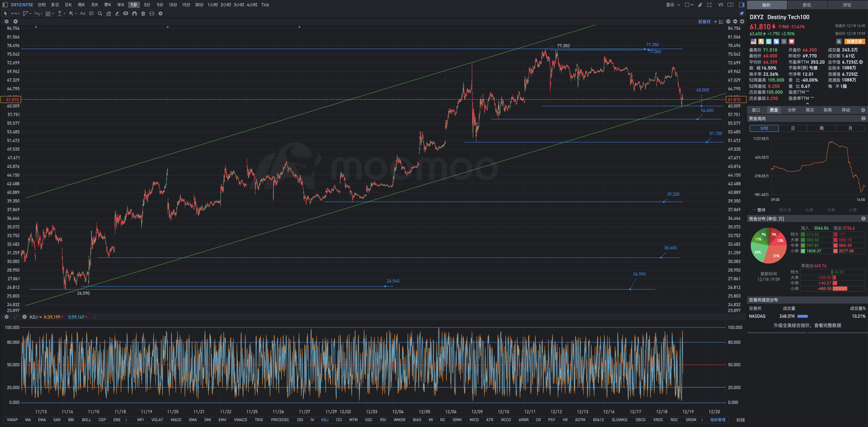Toggle the 特大单 legend line

[x=783, y=210]
